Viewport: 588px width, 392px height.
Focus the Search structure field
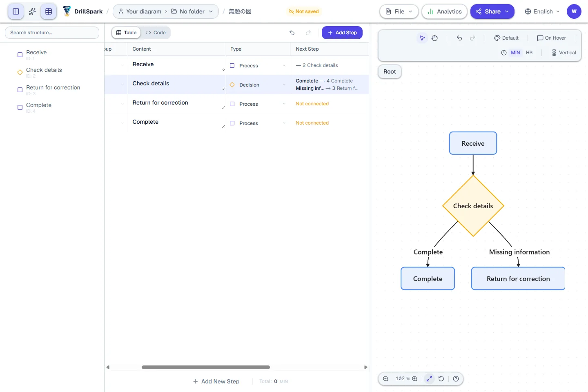[52, 33]
